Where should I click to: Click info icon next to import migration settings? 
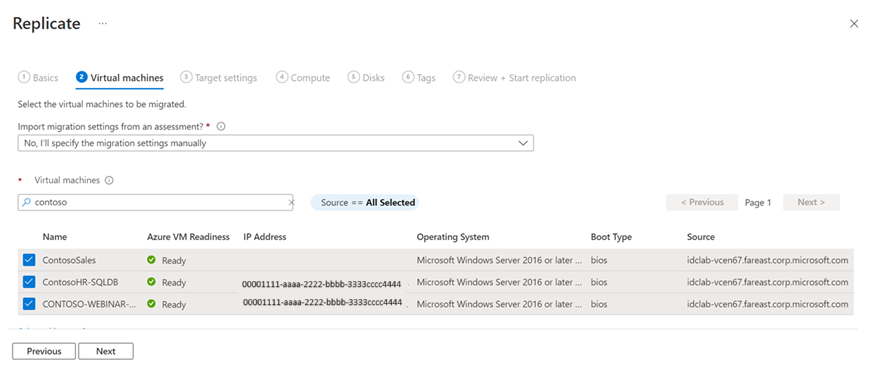pyautogui.click(x=221, y=127)
